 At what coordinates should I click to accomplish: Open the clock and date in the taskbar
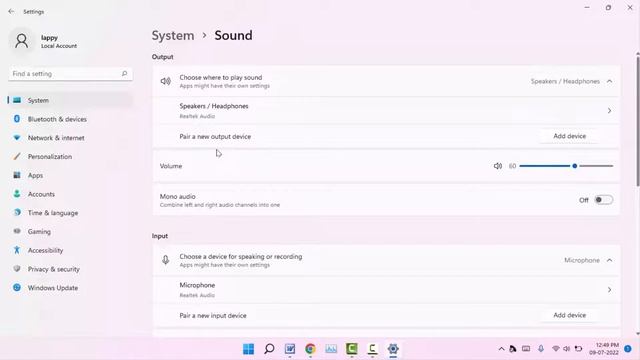pos(604,349)
